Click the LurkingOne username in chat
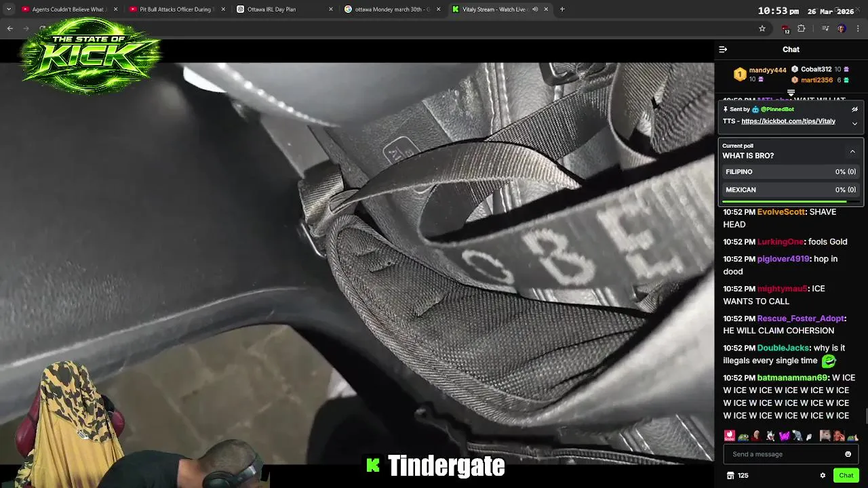Screen dimensions: 868x488 [x=780, y=242]
